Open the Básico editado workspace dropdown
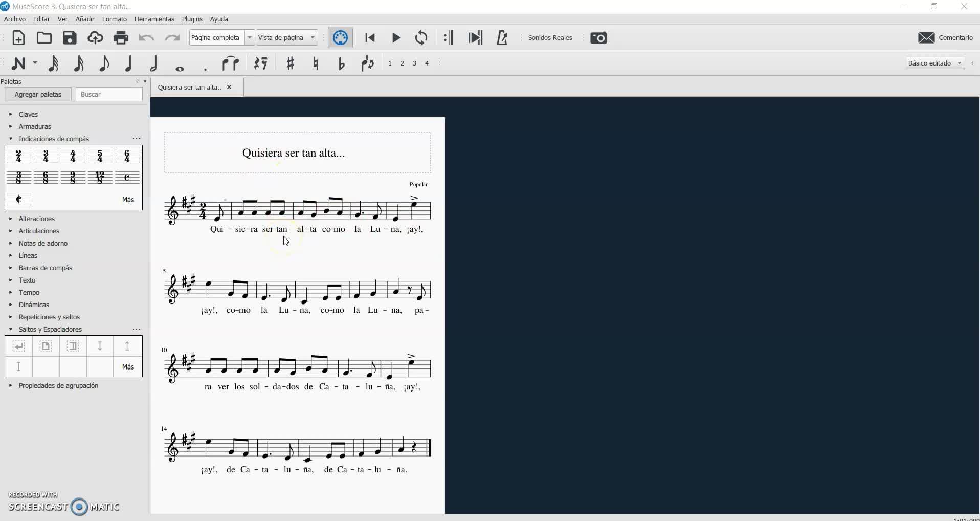The width and height of the screenshot is (980, 521). click(936, 63)
